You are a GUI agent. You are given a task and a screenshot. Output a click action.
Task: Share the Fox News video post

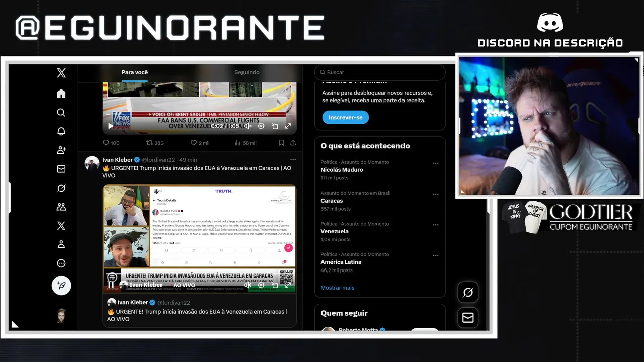click(x=293, y=143)
